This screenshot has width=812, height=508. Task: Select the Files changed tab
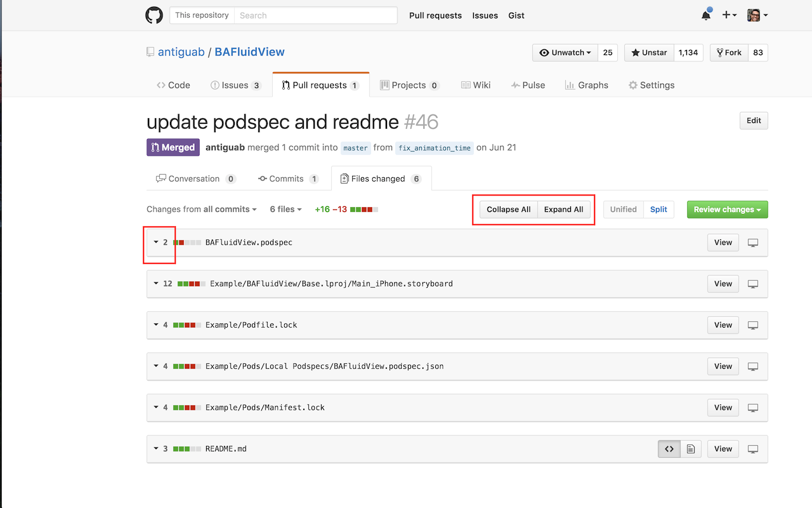(381, 178)
